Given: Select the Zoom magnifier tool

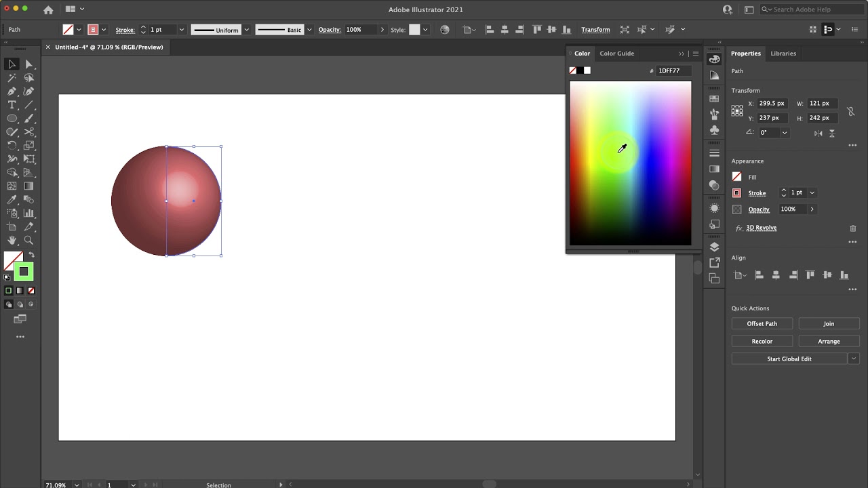Looking at the screenshot, I should click(x=29, y=240).
